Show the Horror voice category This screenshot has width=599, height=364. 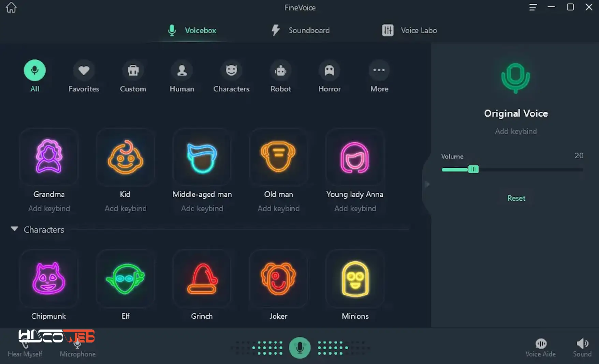point(330,76)
